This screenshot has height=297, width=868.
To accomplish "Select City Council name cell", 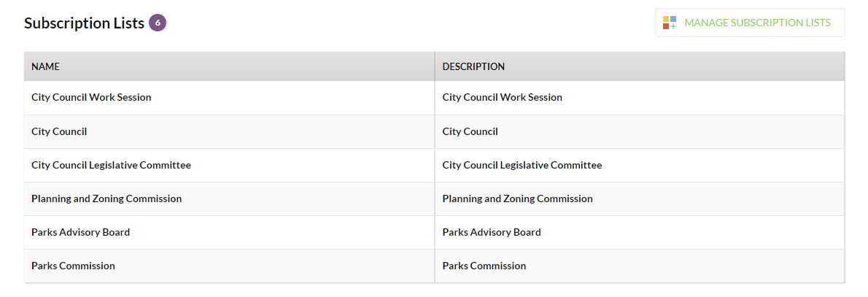I will pyautogui.click(x=229, y=132).
